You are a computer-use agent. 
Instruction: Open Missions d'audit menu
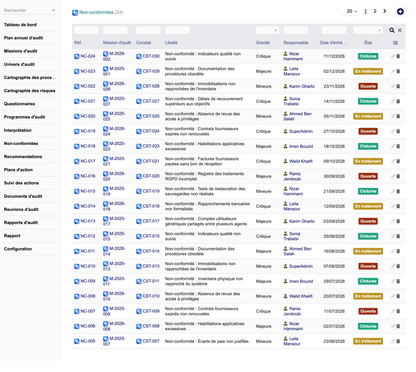click(x=21, y=51)
